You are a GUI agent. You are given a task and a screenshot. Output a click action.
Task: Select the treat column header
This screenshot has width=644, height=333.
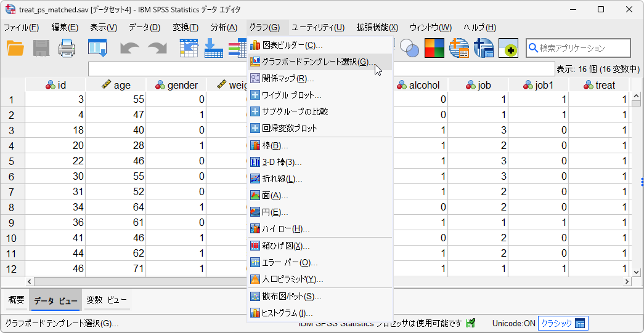tap(599, 85)
